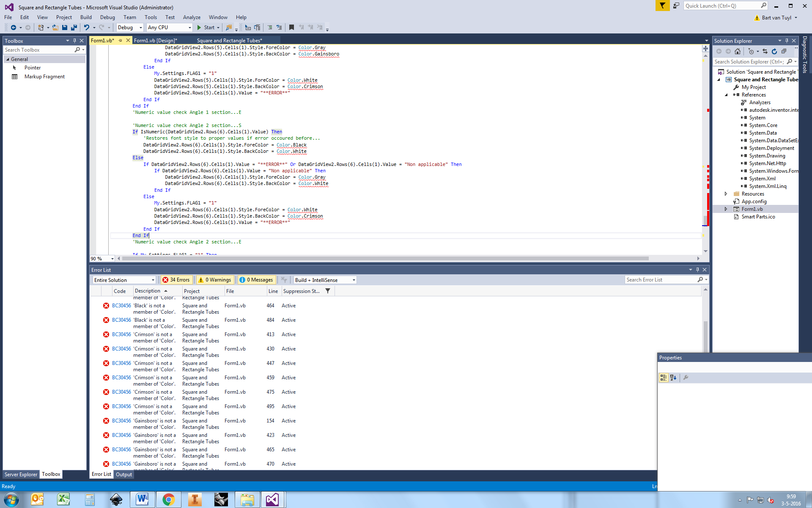The width and height of the screenshot is (812, 508).
Task: Click the Search Error List field
Action: [661, 280]
